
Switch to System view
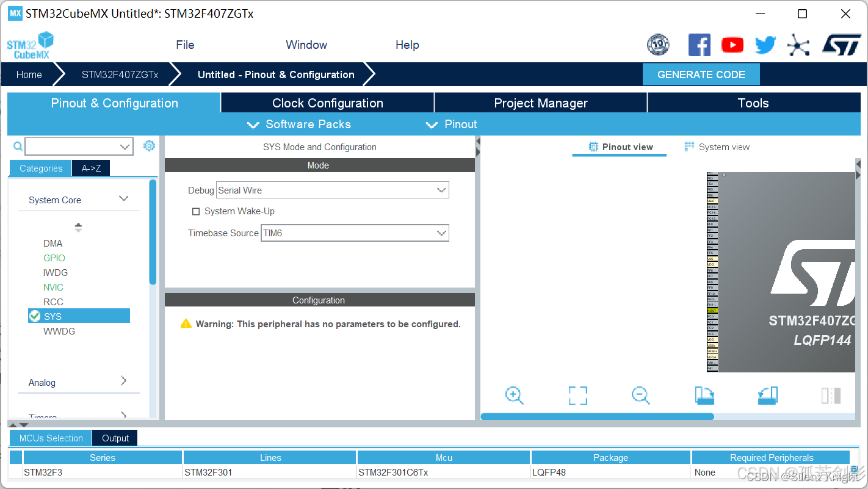pyautogui.click(x=717, y=147)
